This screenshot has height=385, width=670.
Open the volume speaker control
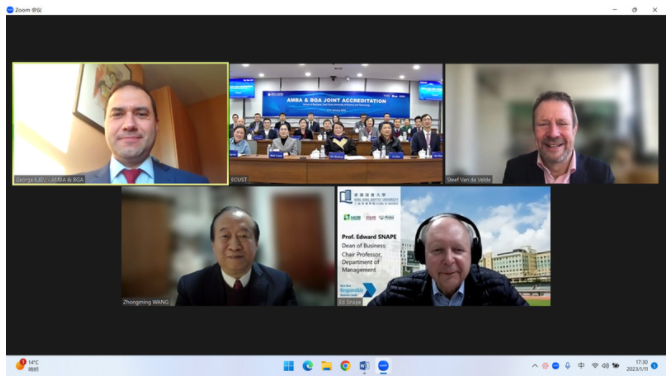[x=605, y=366]
